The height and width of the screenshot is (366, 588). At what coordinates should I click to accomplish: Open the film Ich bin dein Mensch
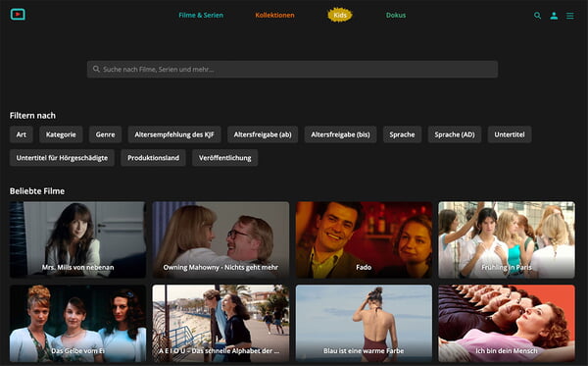point(507,323)
